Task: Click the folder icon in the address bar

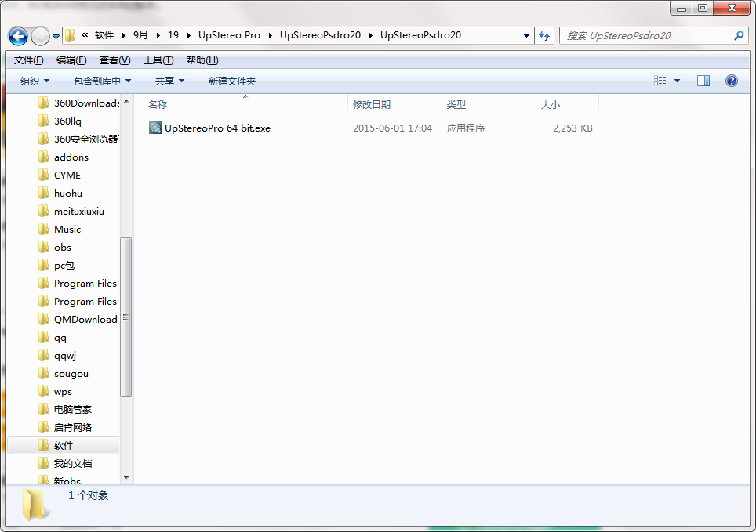Action: pyautogui.click(x=71, y=35)
